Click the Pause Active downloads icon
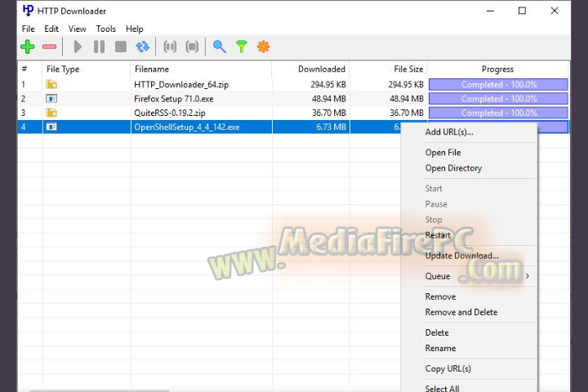Viewport: 588px width, 392px height. (170, 47)
